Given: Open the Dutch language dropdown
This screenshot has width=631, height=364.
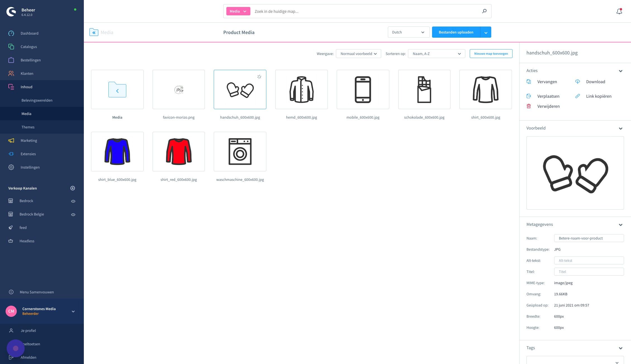Looking at the screenshot, I should pyautogui.click(x=409, y=32).
